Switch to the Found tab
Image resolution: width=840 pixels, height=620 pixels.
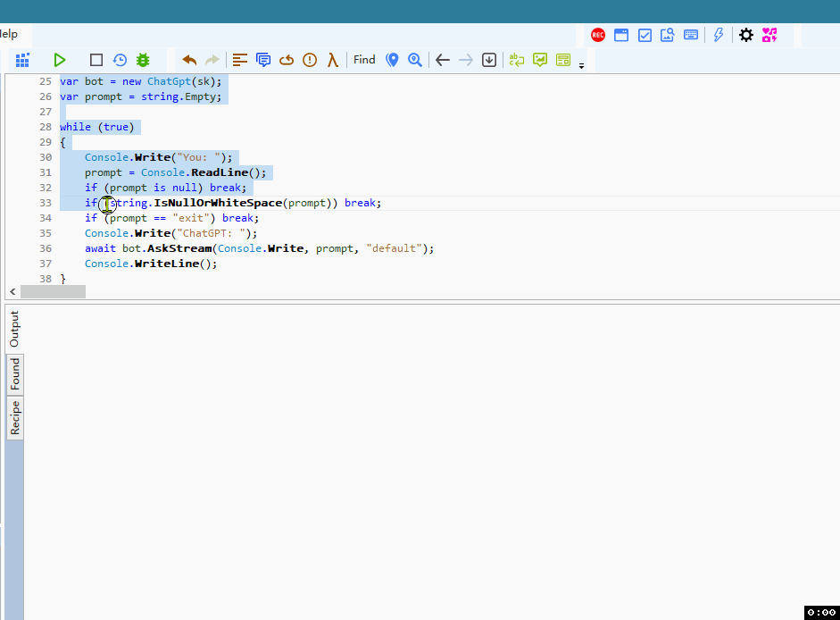(15, 375)
